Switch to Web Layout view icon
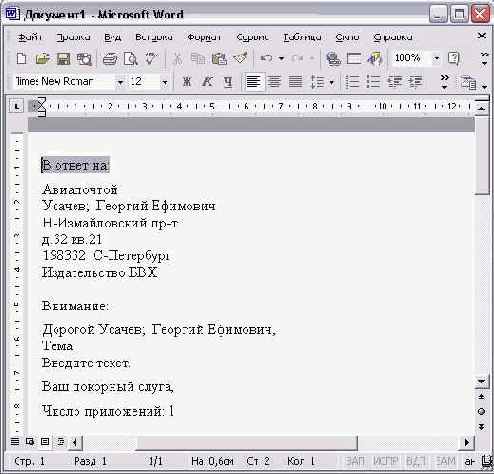This screenshot has width=494, height=474. pyautogui.click(x=30, y=442)
